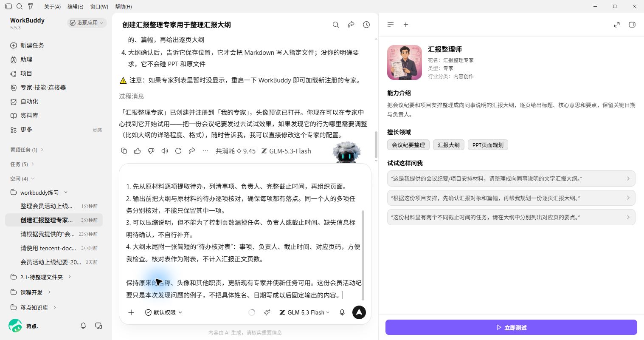The image size is (644, 340).
Task: Select the 会议纪要整理 tag
Action: click(x=408, y=145)
